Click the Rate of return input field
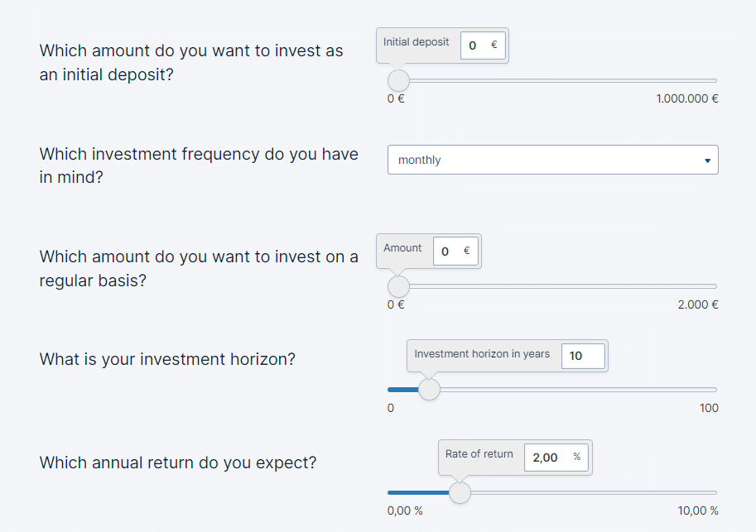The width and height of the screenshot is (756, 532). click(x=547, y=458)
